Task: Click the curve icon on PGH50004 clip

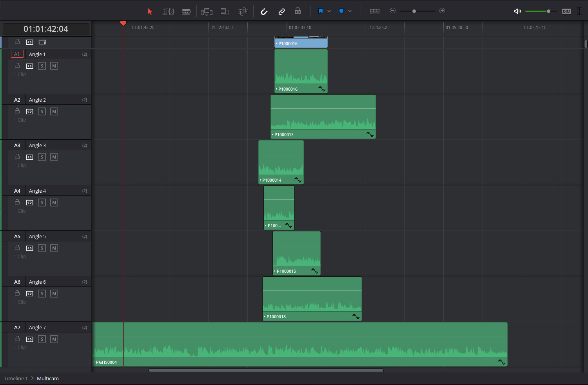Action: coord(502,362)
